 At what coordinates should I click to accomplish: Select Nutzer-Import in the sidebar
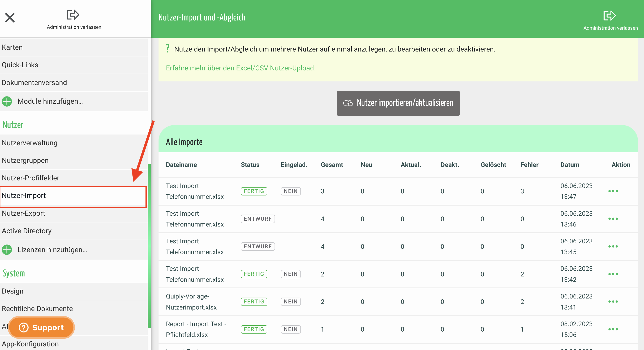click(73, 195)
